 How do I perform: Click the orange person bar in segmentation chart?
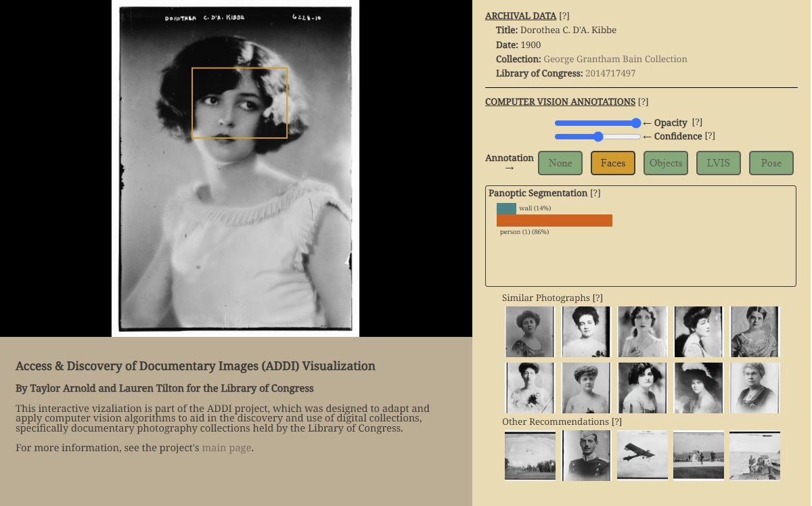(554, 221)
